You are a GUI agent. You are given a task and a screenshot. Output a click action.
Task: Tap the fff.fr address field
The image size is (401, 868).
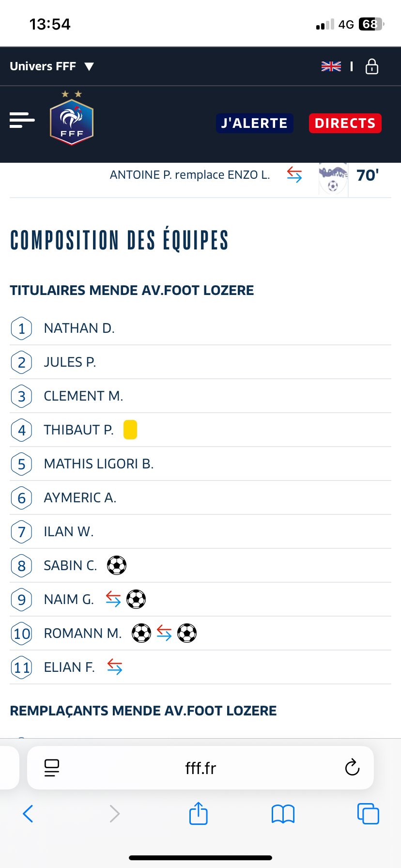200,768
